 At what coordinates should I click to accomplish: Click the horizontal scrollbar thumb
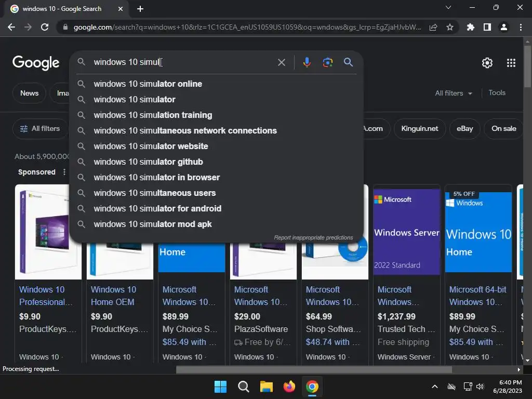click(x=314, y=369)
